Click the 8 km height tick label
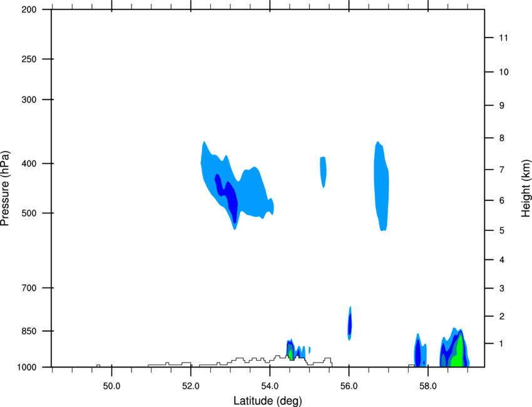Viewport: 532px width, 407px height. [x=502, y=138]
